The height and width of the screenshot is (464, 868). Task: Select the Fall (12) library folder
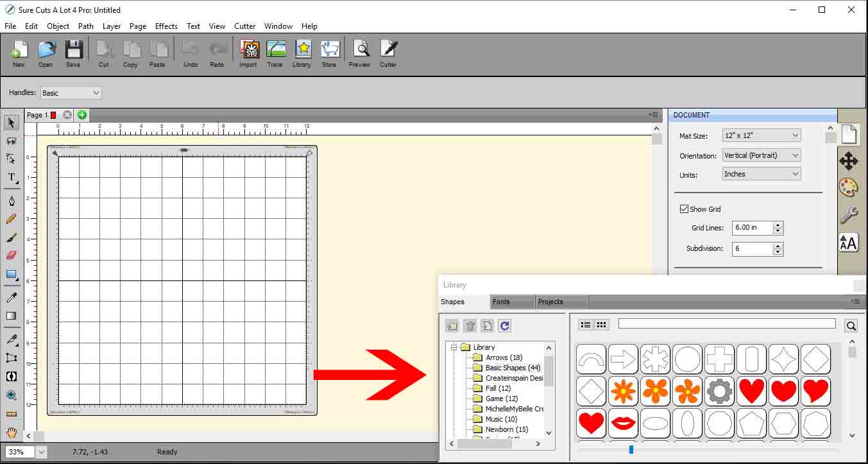[498, 388]
